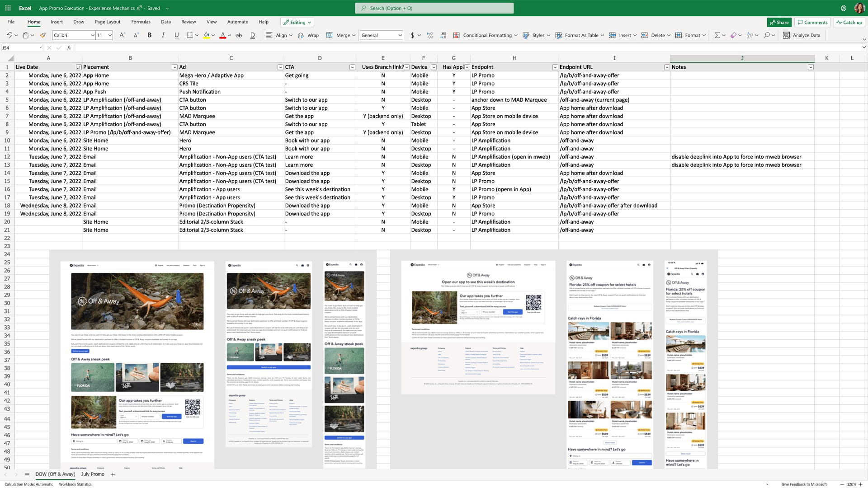This screenshot has height=488, width=868.
Task: Select the Format Painter brush icon
Action: (42, 35)
